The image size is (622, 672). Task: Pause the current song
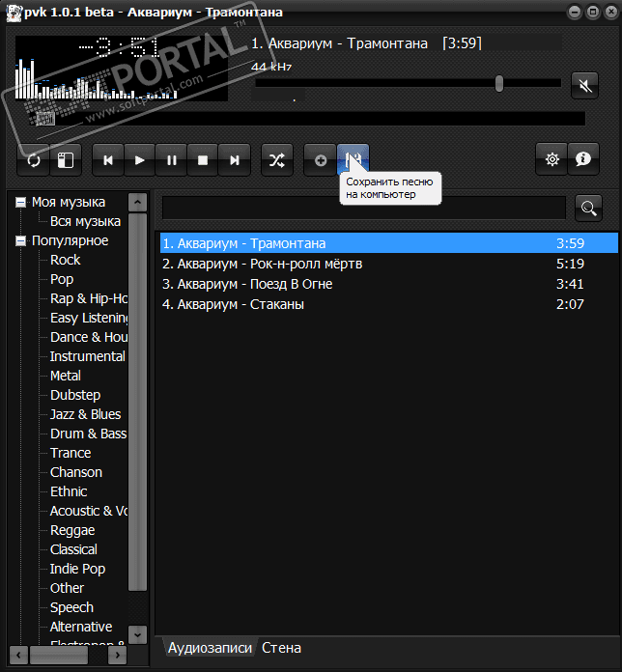click(x=172, y=160)
